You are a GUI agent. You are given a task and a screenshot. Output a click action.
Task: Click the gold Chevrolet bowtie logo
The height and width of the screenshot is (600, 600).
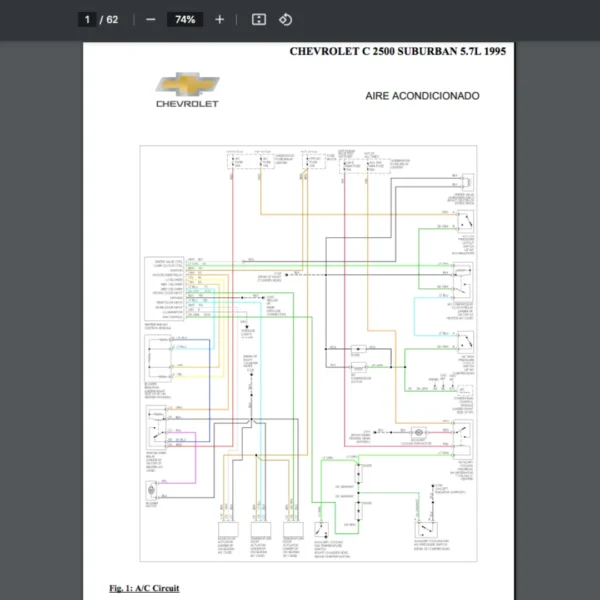[190, 84]
